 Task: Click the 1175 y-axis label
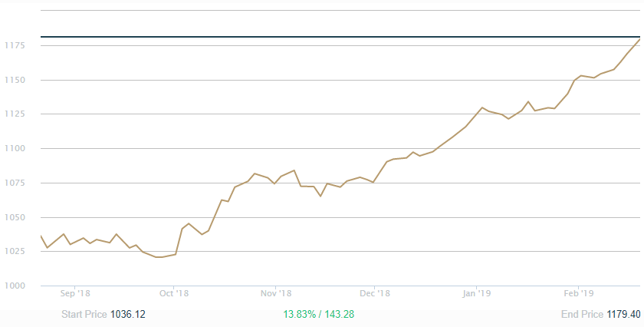coord(15,46)
